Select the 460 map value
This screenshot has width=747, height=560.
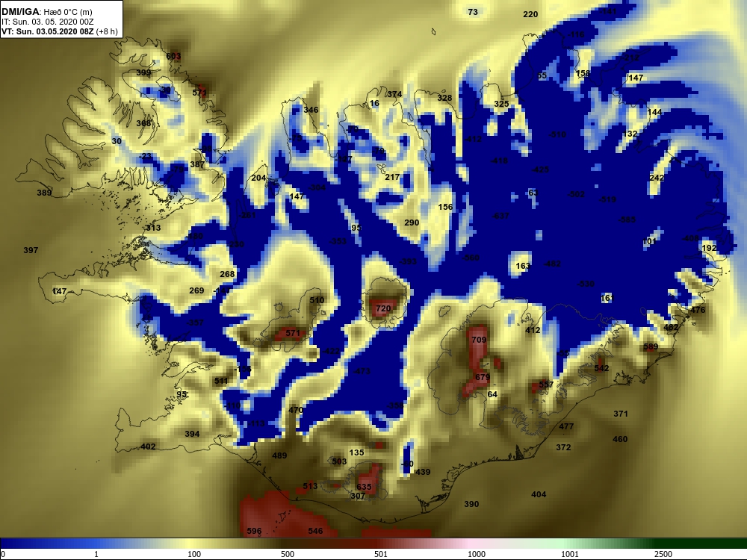[x=620, y=439]
